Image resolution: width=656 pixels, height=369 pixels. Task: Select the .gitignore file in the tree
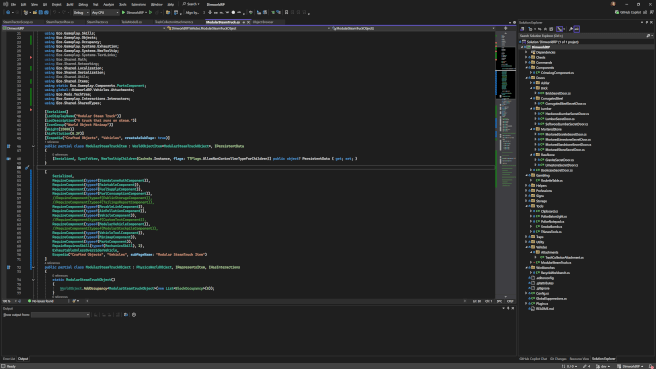coord(543,288)
